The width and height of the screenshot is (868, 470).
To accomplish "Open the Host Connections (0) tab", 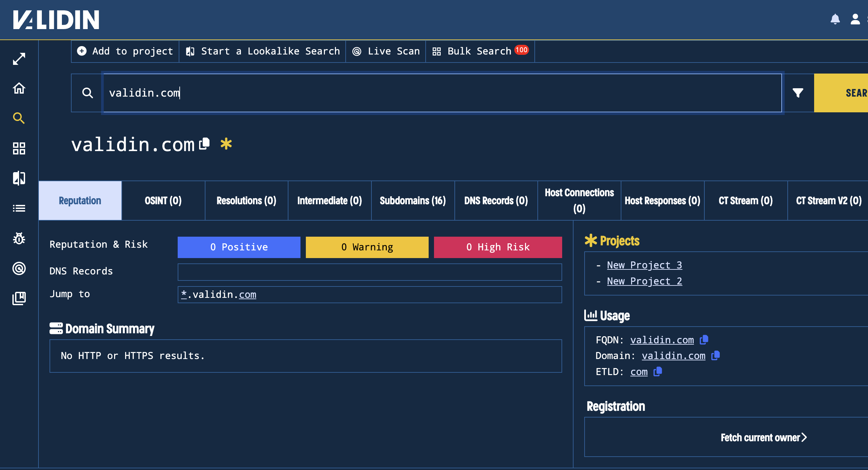I will [579, 201].
